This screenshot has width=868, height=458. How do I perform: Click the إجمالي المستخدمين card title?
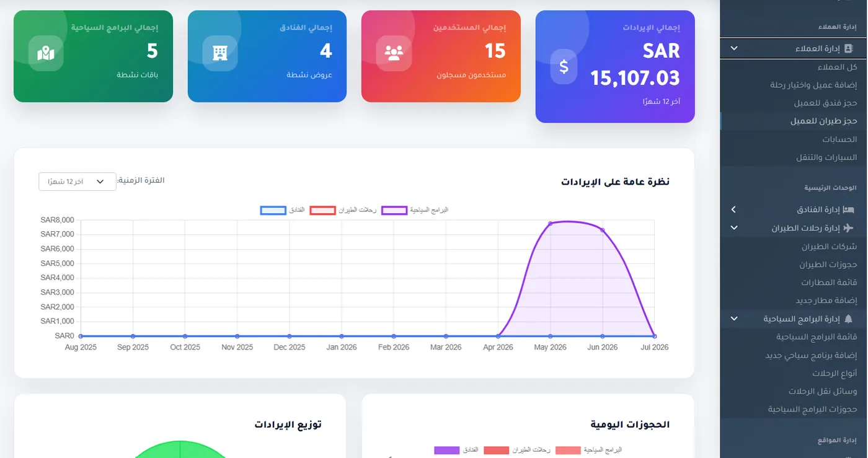coord(469,27)
